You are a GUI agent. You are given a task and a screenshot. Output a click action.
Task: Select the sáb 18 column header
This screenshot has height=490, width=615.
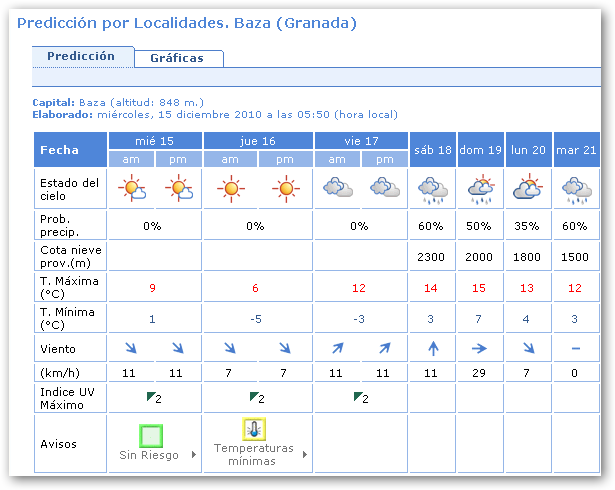point(432,150)
